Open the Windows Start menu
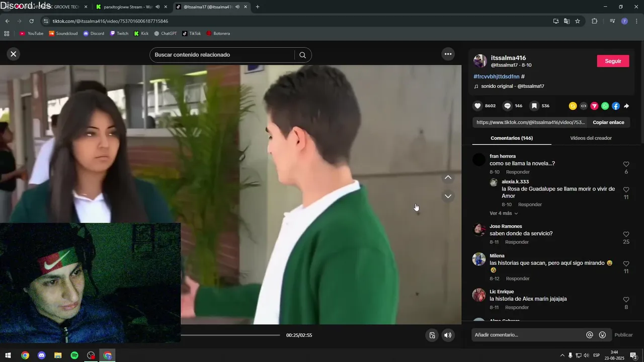The width and height of the screenshot is (644, 362). click(8, 355)
